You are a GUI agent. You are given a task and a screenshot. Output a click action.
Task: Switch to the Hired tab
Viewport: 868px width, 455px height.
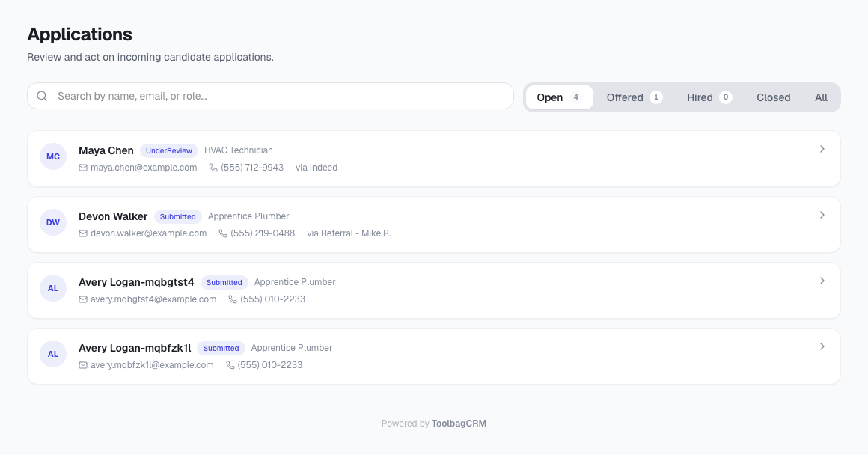pyautogui.click(x=709, y=97)
